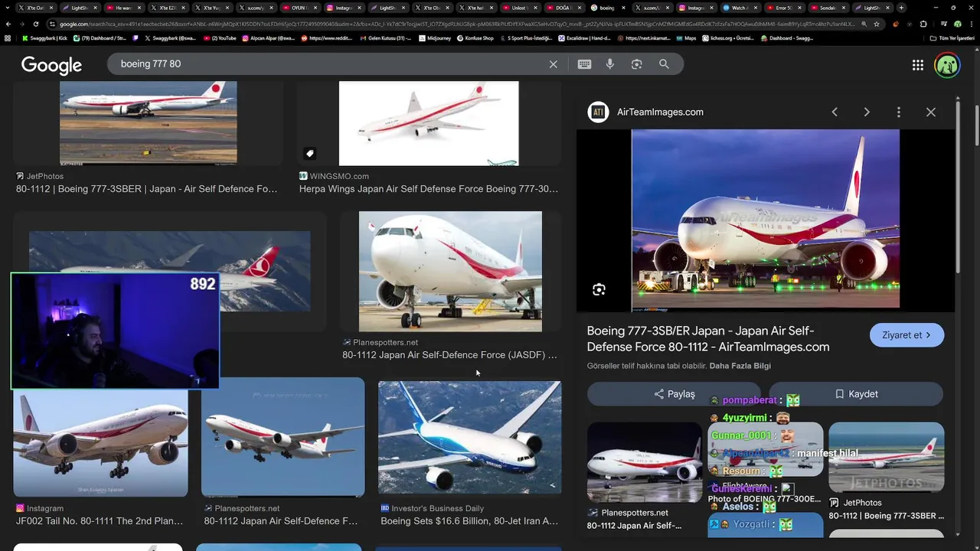The width and height of the screenshot is (980, 551).
Task: Open Tüm Yer İşaretleri bookmarks folder
Action: click(952, 37)
